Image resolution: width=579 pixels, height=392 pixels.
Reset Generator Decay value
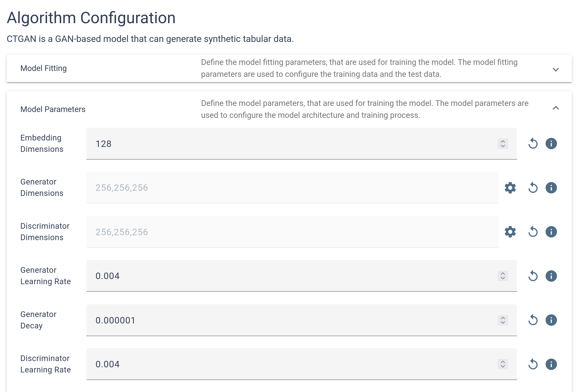coord(533,320)
